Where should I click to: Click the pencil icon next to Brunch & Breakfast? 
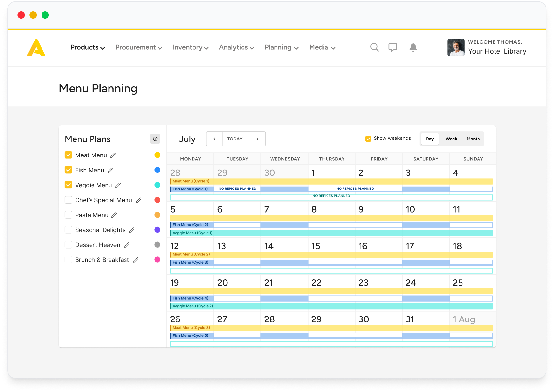coord(136,260)
